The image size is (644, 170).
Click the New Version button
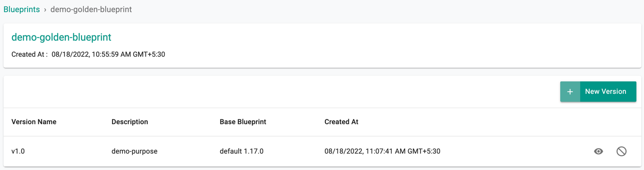click(x=598, y=92)
